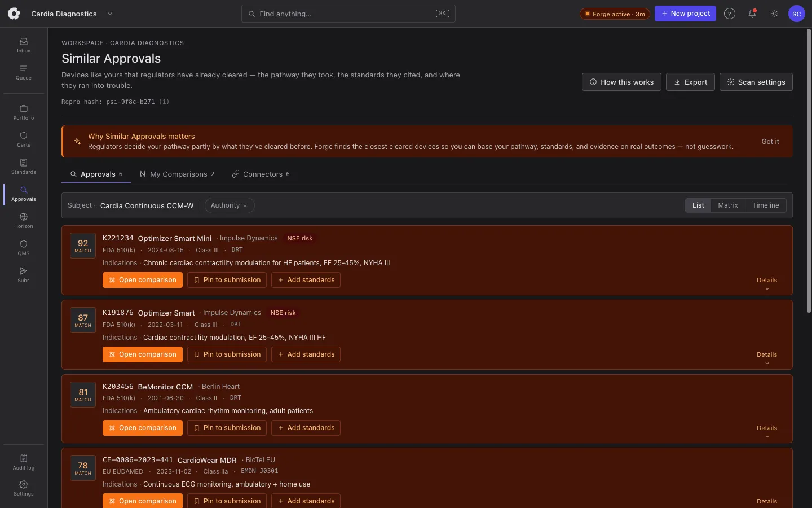Open the Audit log icon
Viewport: 812px width, 508px height.
(24, 462)
